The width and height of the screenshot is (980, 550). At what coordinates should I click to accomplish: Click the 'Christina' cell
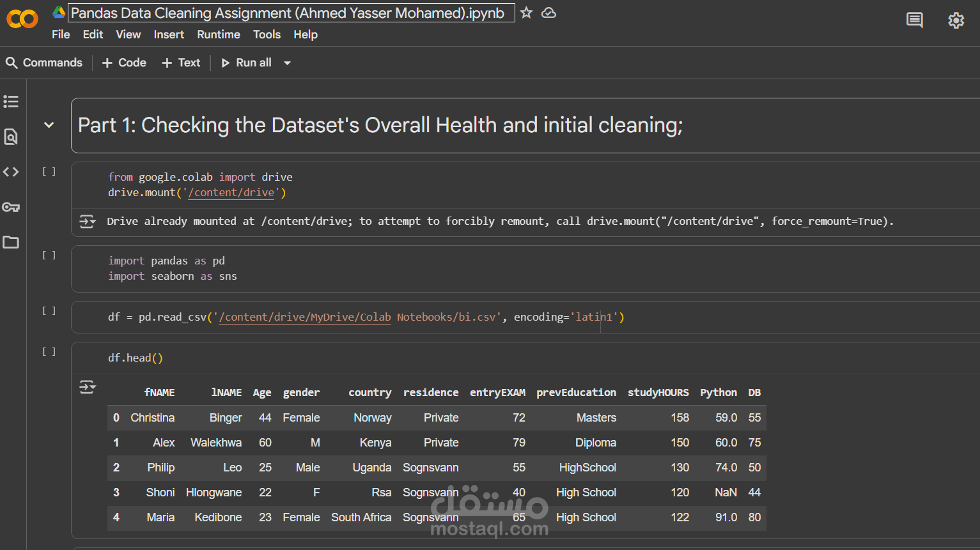[152, 418]
